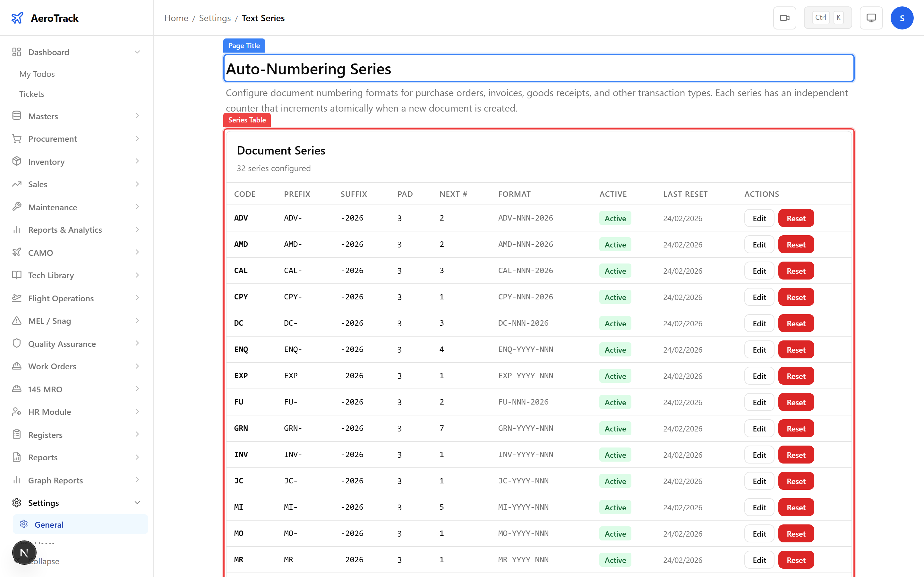Click the Flight Operations icon
This screenshot has height=577, width=924.
[17, 298]
